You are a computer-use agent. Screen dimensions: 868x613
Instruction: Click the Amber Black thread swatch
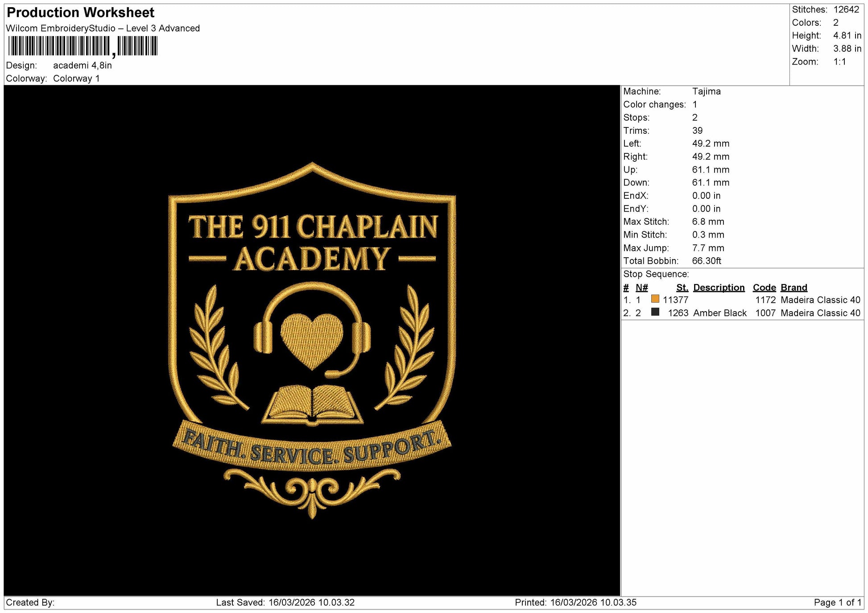655,312
